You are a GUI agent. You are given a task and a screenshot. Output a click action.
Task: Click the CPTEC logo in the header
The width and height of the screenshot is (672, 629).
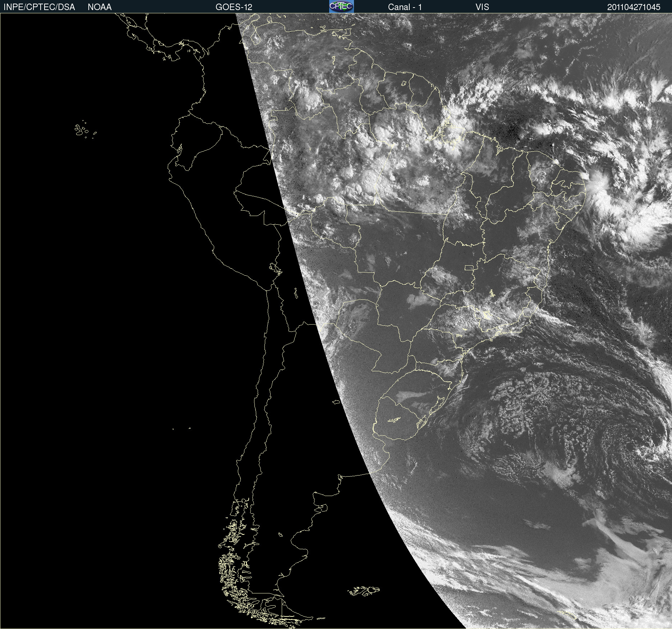341,6
